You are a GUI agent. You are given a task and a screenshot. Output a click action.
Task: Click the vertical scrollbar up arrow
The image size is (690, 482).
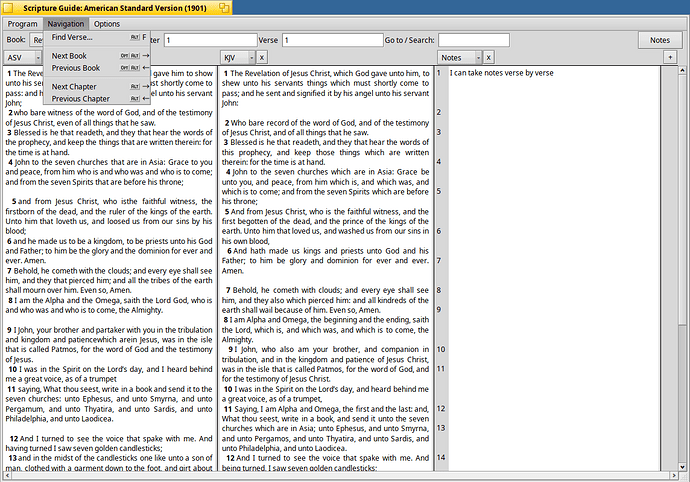[682, 70]
